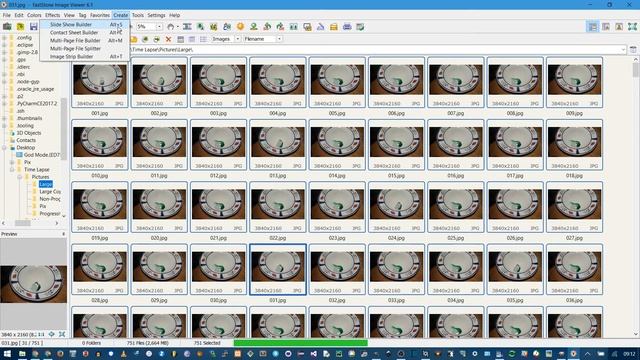Select Slide Show Builder menu entry

(x=85, y=24)
